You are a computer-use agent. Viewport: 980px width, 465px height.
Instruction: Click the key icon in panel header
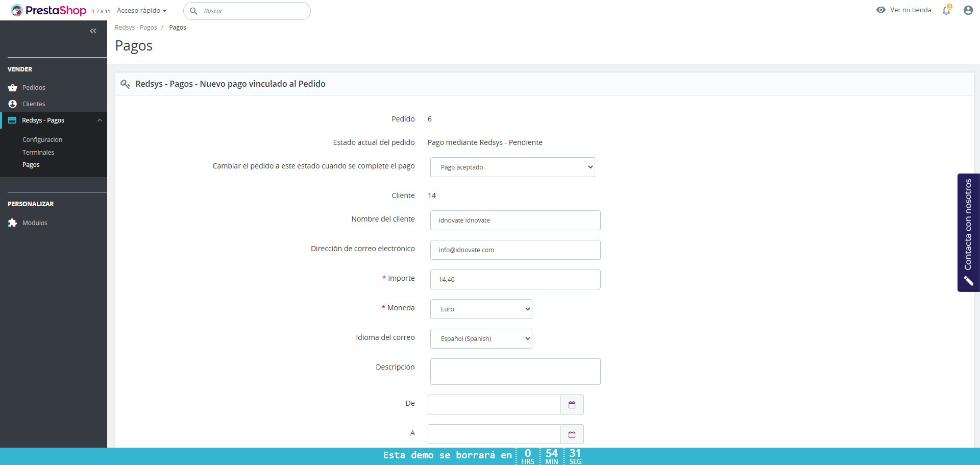(125, 84)
